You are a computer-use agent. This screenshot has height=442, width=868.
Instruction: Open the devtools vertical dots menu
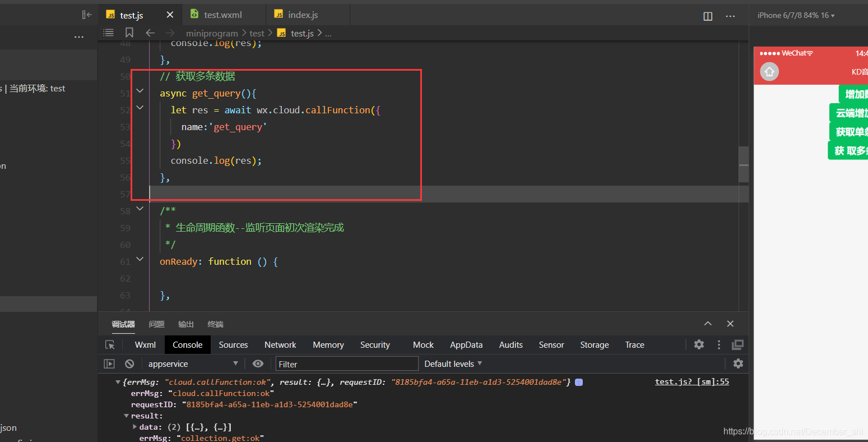(719, 344)
